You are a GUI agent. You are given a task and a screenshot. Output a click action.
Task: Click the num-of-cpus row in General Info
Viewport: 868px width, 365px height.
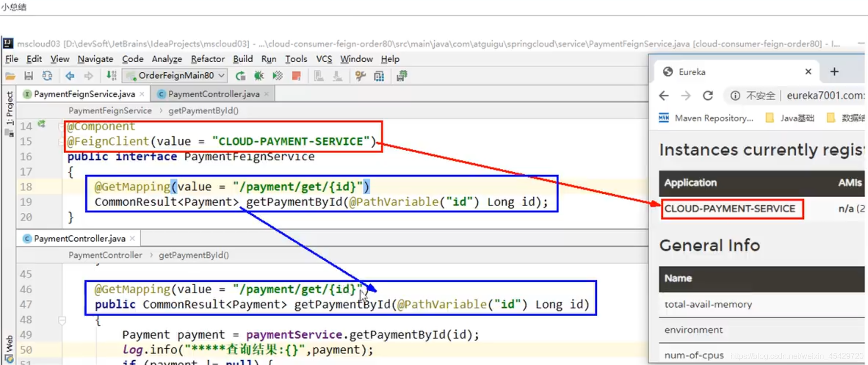[x=762, y=355]
